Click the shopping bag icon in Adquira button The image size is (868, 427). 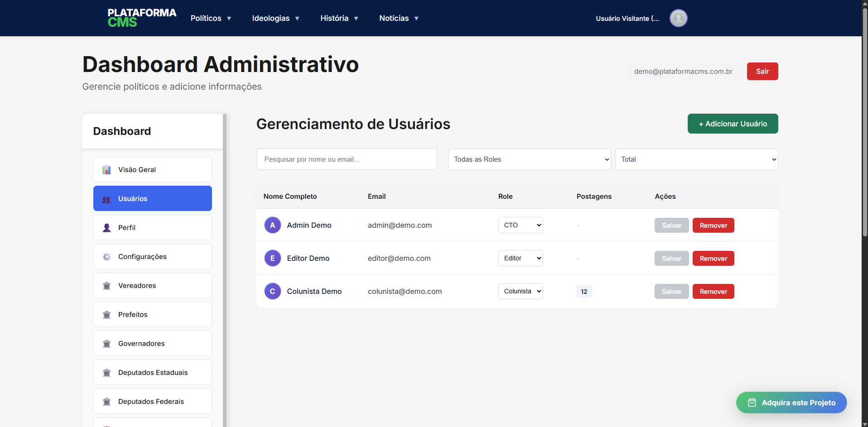point(752,403)
